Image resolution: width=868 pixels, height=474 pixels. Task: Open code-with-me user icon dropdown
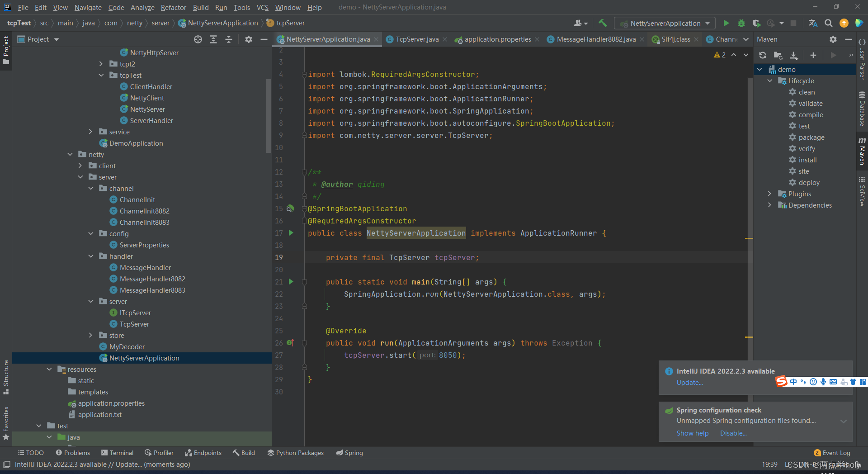pos(581,23)
